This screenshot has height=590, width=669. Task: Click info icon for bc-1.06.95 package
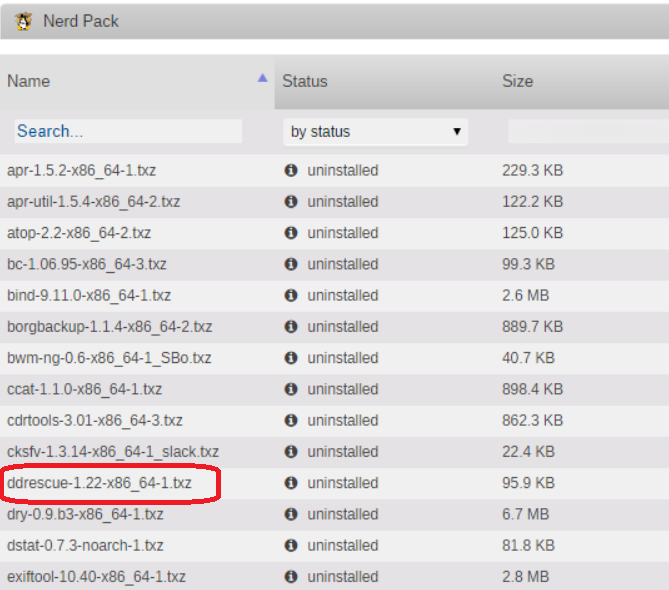[x=291, y=264]
